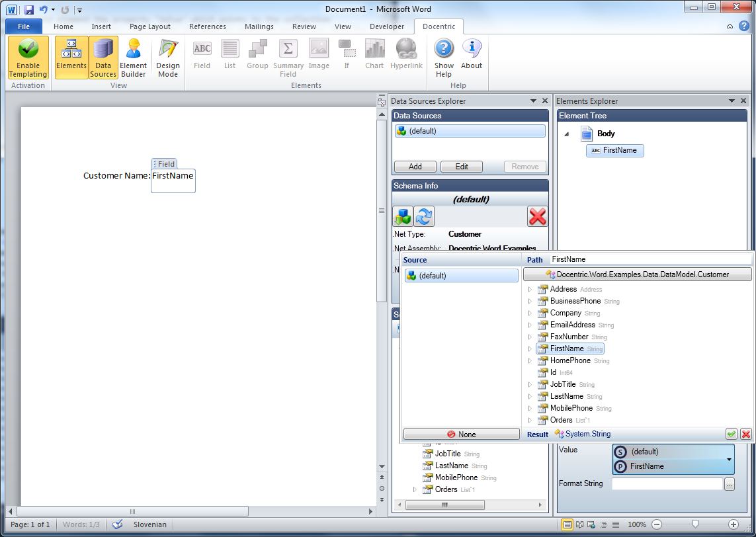Open Word Help question mark icon
Screen dimensions: 756x537
tap(745, 26)
